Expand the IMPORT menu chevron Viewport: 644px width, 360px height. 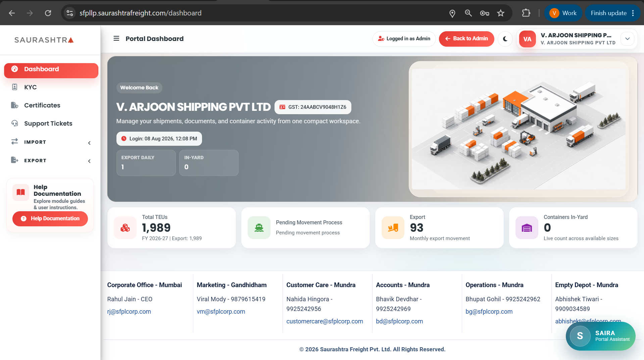[89, 143]
